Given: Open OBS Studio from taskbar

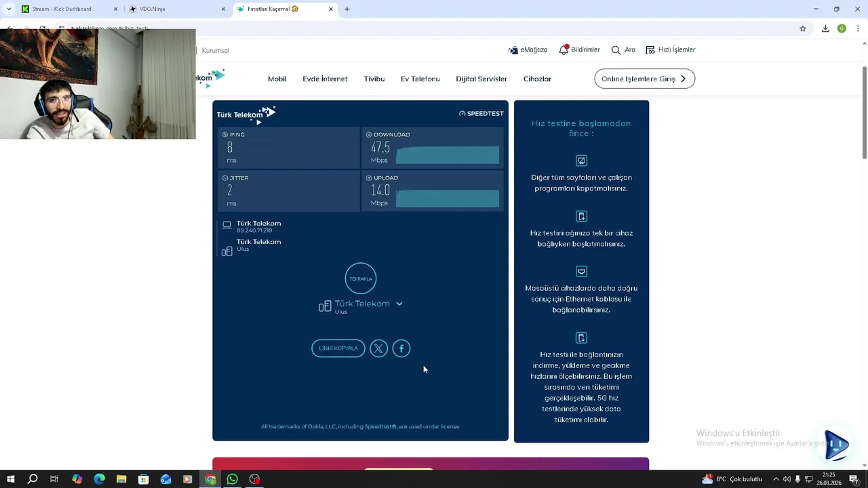Looking at the screenshot, I should pyautogui.click(x=254, y=479).
